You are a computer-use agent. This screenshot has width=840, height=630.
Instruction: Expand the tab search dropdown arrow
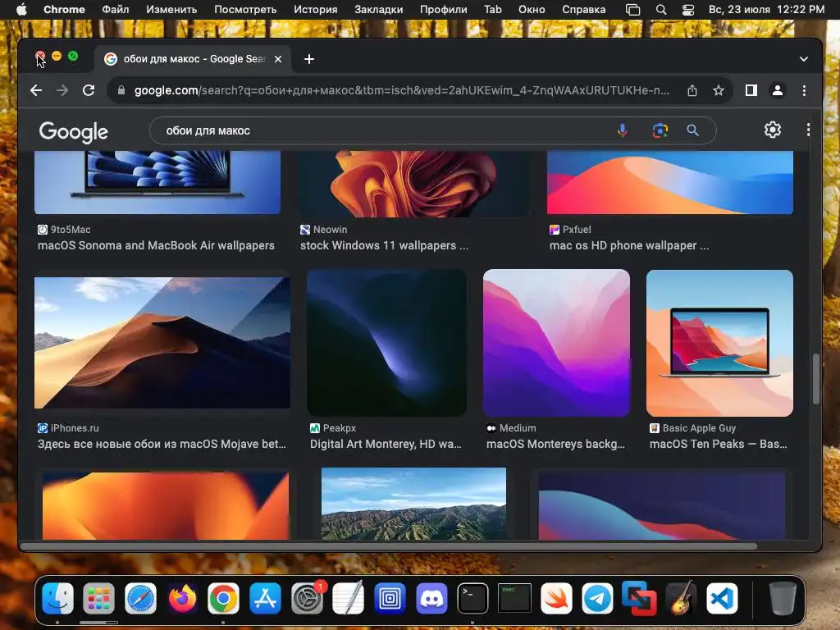(x=804, y=59)
